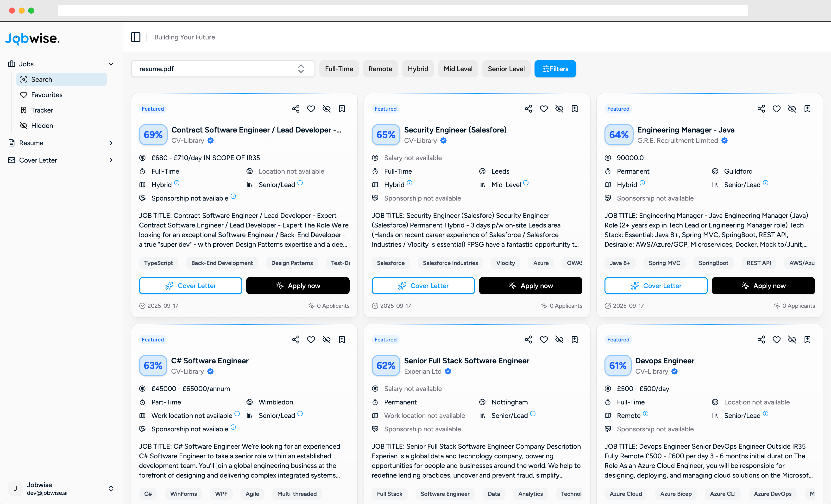This screenshot has height=504, width=831.
Task: Generate Cover Letter for Security Engineer job
Action: [x=423, y=286]
